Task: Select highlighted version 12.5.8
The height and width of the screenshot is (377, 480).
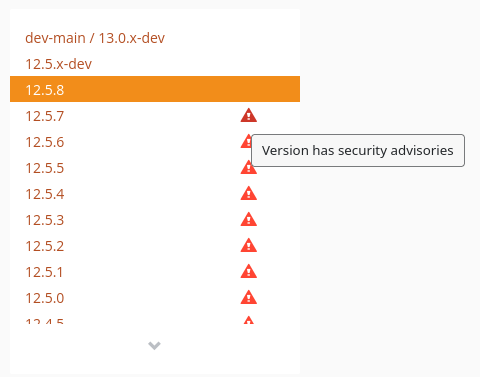Action: [x=155, y=89]
